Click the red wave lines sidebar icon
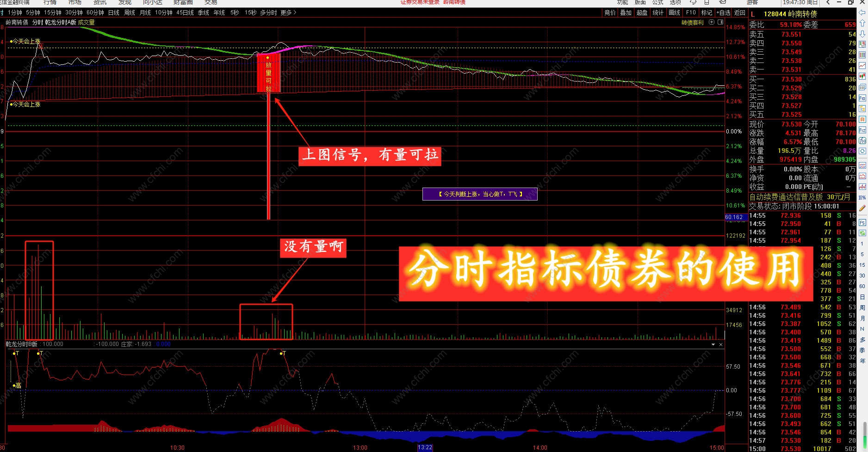868x452 pixels. pyautogui.click(x=862, y=165)
